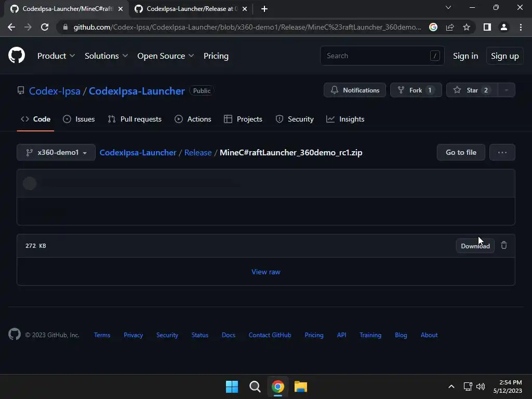The width and height of the screenshot is (532, 399).
Task: Expand the Open Source menu
Action: (166, 56)
